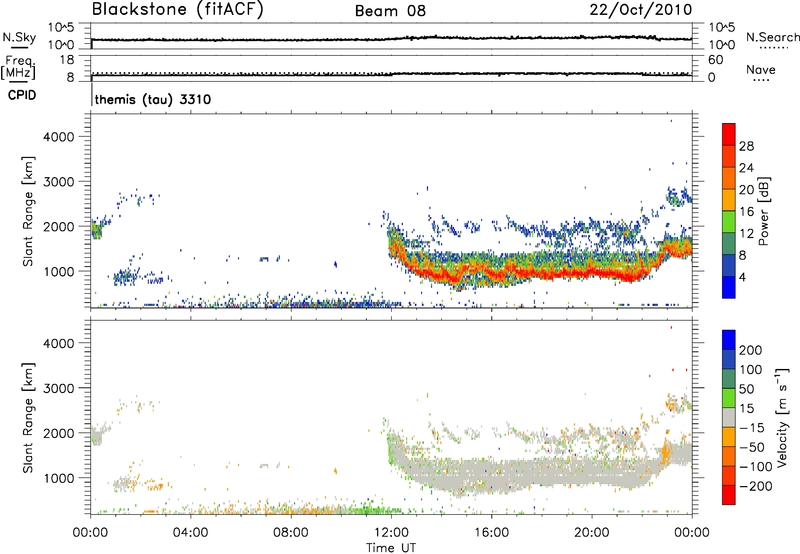Screen dimensions: 800x554
Task: Click the date '22/Oct/2010'
Action: pyautogui.click(x=641, y=10)
